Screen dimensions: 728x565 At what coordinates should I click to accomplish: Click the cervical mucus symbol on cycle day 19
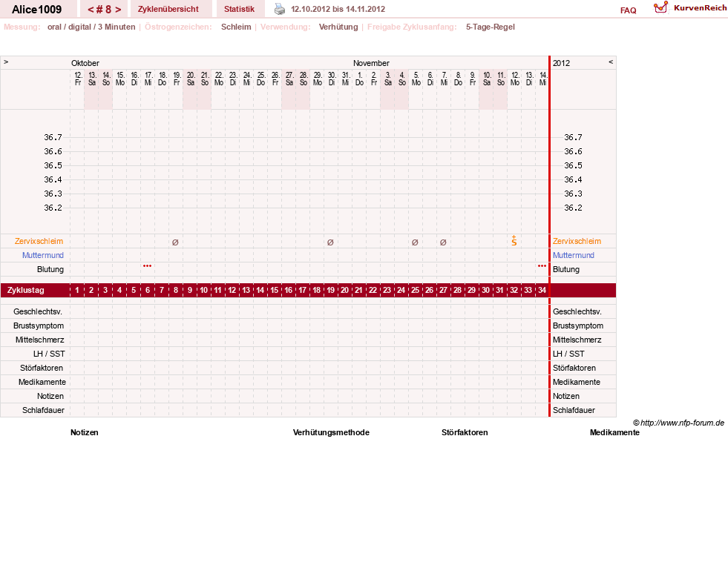[330, 242]
